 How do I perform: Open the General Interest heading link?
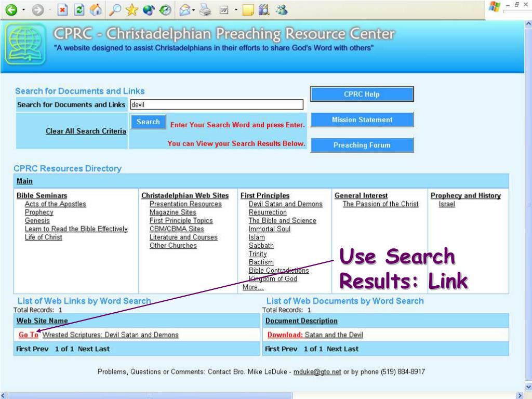click(361, 196)
